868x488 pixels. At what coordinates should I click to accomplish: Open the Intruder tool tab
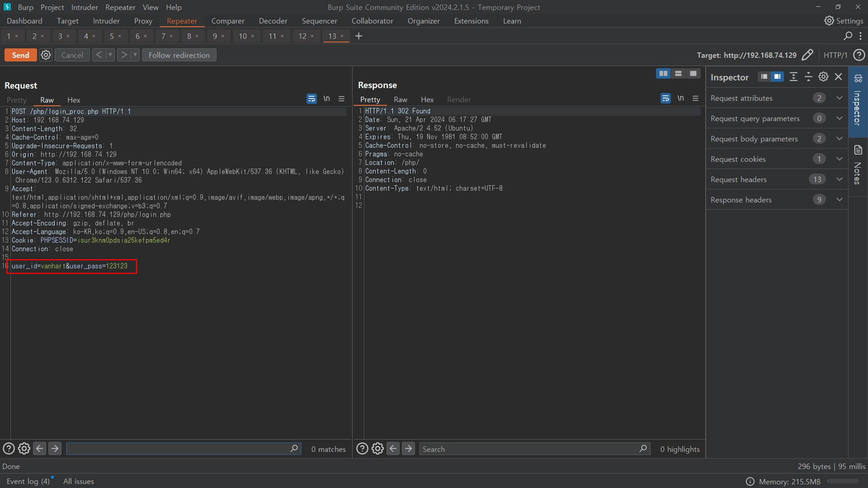[x=106, y=21]
